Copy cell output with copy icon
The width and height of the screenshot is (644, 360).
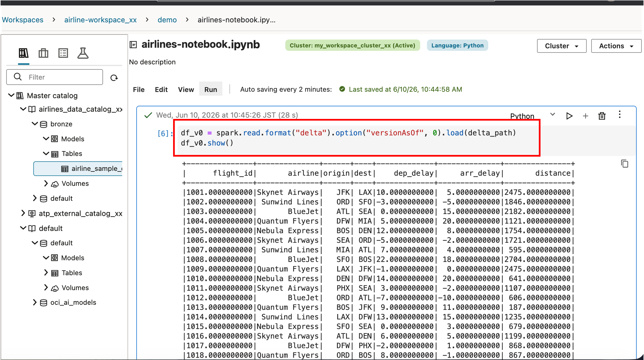click(625, 164)
